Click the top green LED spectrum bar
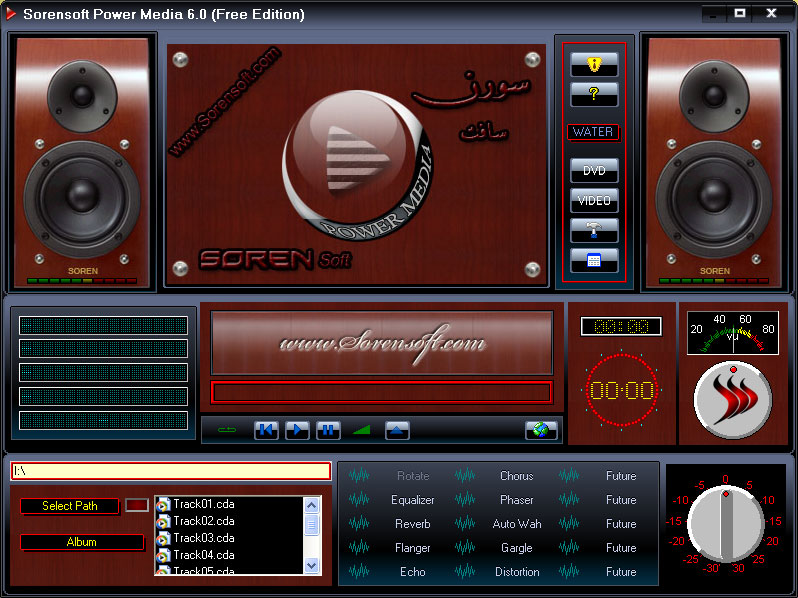This screenshot has width=798, height=598. (x=103, y=325)
